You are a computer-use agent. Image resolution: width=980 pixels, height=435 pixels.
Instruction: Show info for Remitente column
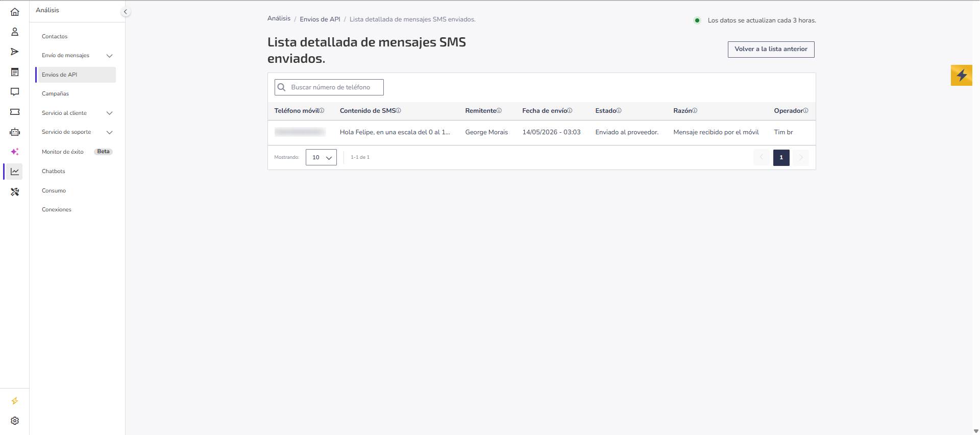point(499,110)
